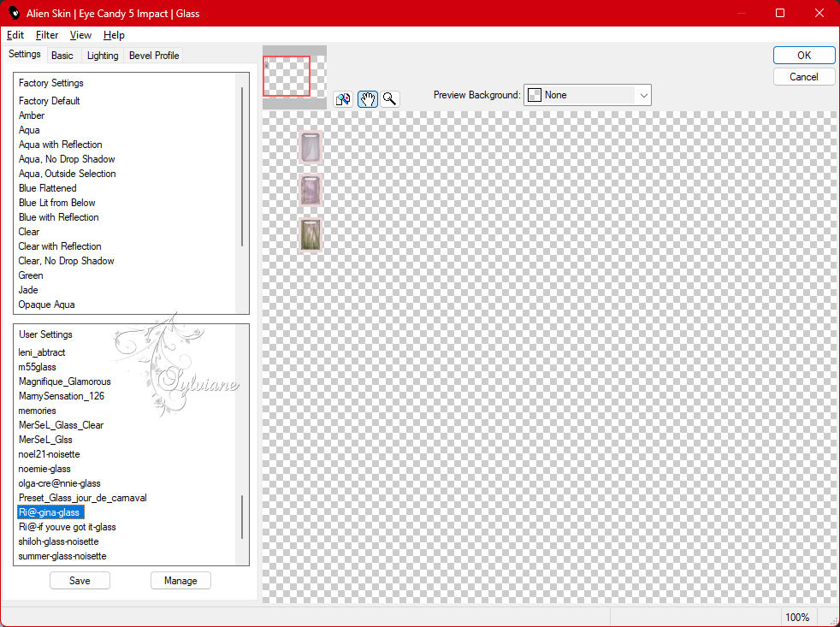Choose Ri@-if youve got it-glass setting
Screen dimensions: 840x627
click(x=67, y=527)
